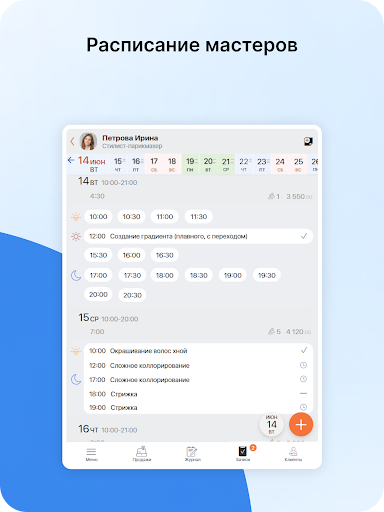
Task: Open the Меню tab in the bottom bar
Action: point(91,454)
